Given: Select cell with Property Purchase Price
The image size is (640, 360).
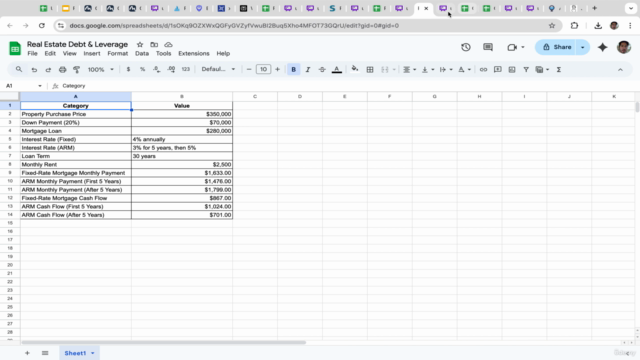Looking at the screenshot, I should [76, 114].
